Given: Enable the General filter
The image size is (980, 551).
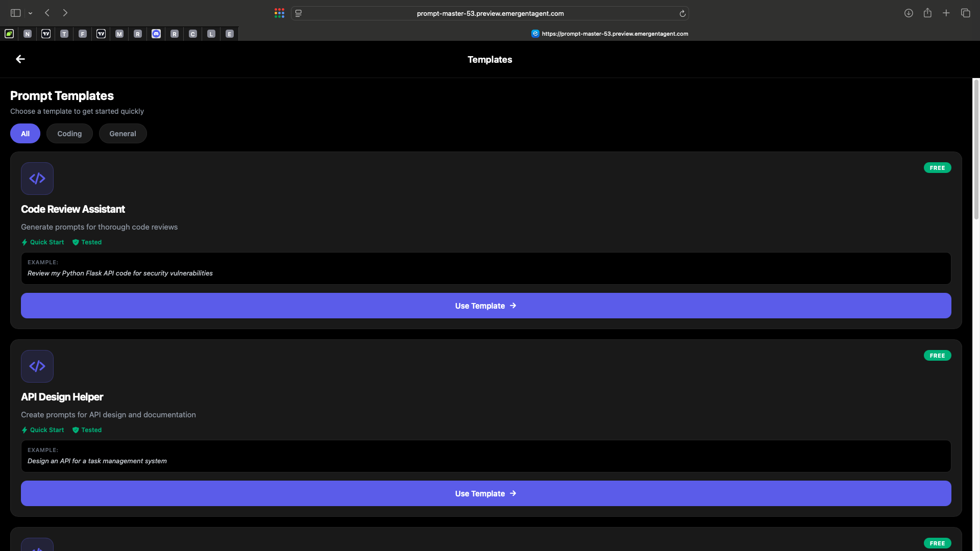Looking at the screenshot, I should (x=122, y=133).
